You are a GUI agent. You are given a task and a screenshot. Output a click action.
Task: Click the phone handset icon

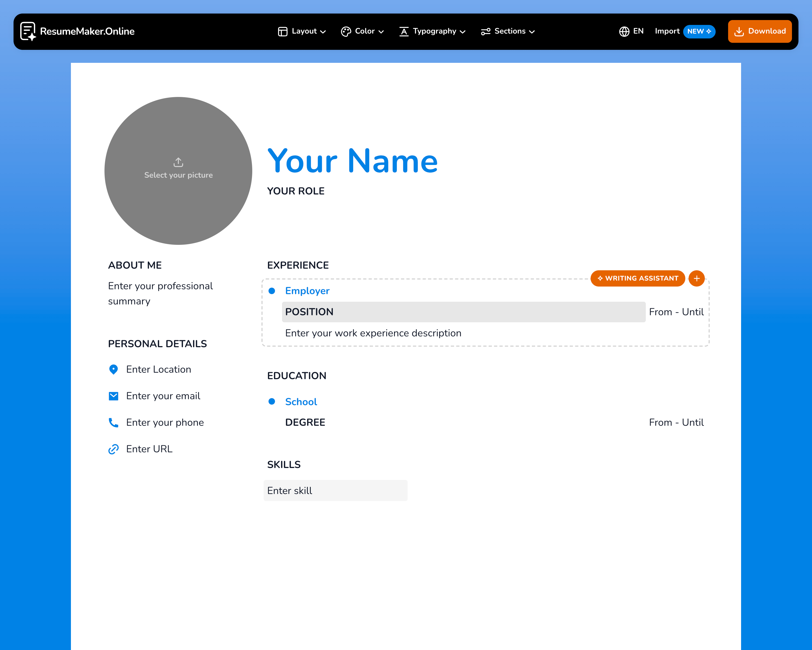[113, 422]
